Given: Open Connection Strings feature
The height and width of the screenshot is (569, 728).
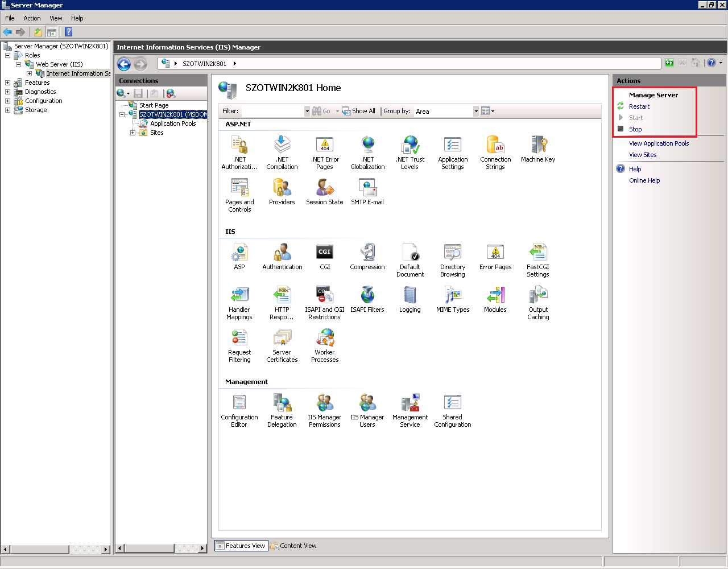Looking at the screenshot, I should point(495,152).
